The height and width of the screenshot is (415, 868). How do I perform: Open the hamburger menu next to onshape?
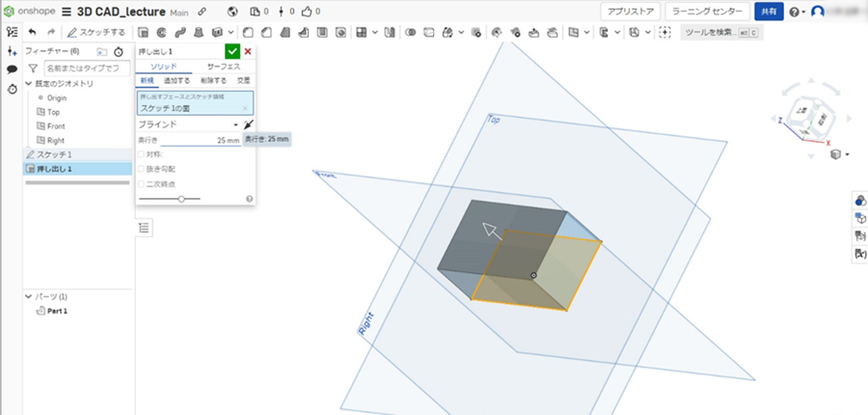67,12
